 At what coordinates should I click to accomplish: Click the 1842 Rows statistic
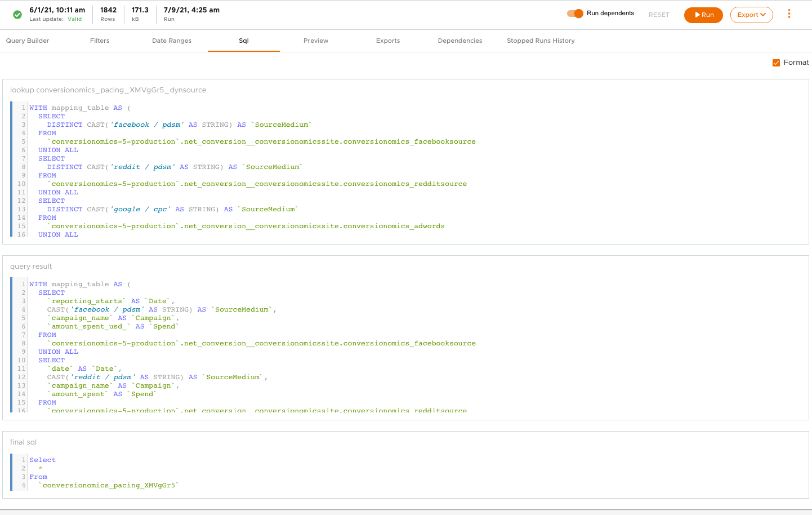pos(108,14)
